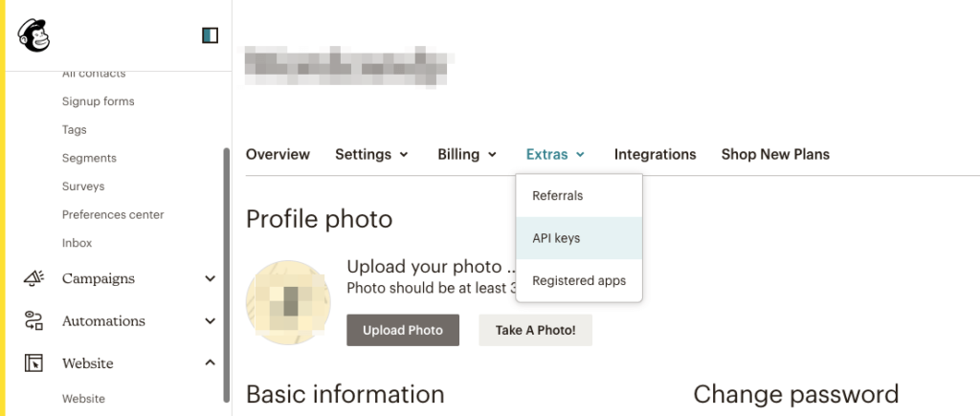The width and height of the screenshot is (980, 416).
Task: Open the Billing dropdown tab
Action: (x=467, y=154)
